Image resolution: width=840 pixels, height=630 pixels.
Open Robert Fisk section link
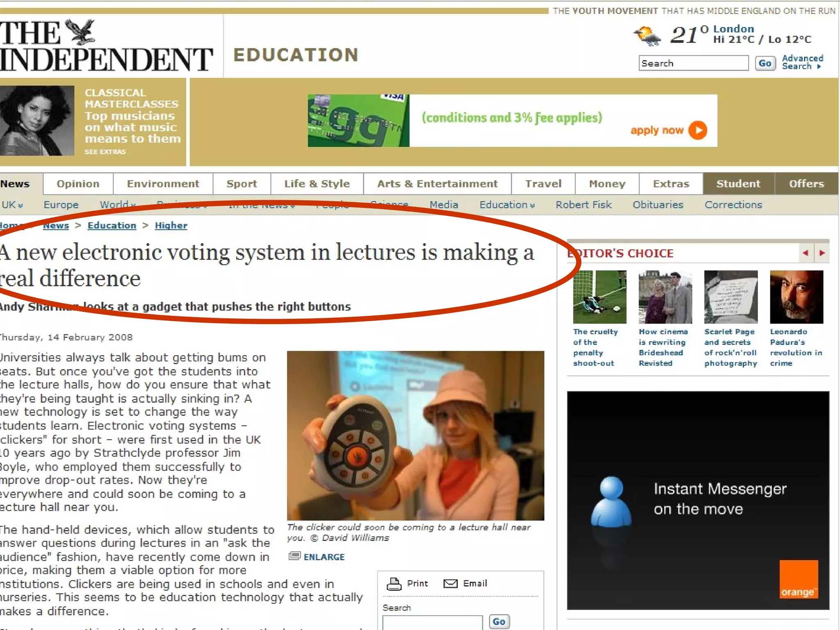tap(583, 205)
